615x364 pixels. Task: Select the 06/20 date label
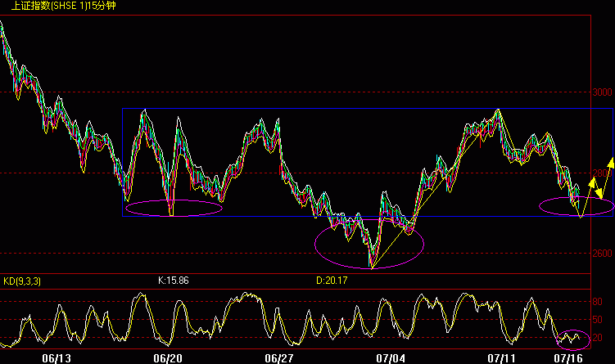tap(168, 358)
